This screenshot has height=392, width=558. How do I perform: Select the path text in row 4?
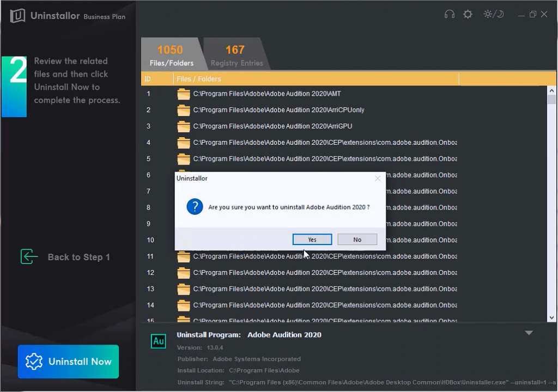point(325,143)
